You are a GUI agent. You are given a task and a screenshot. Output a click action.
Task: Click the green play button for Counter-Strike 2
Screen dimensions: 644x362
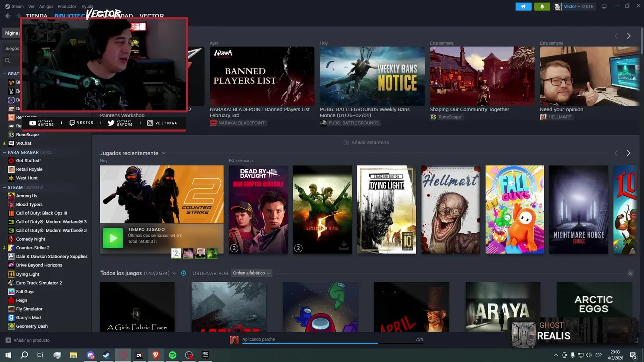[113, 238]
